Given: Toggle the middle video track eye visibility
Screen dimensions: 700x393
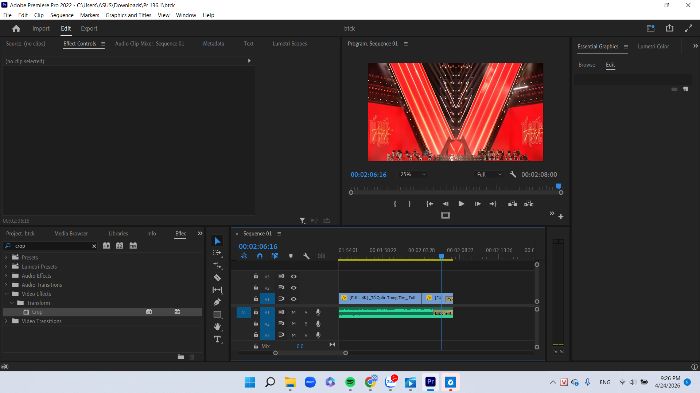Looking at the screenshot, I should 294,288.
